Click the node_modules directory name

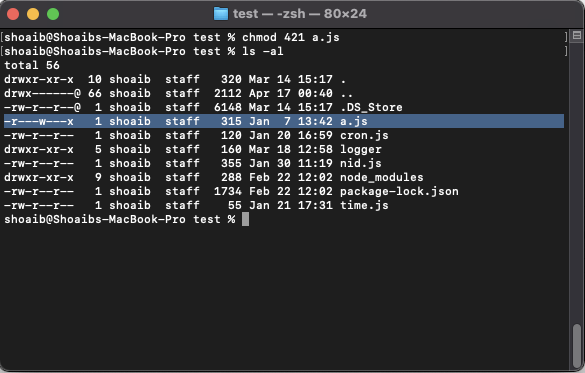pyautogui.click(x=382, y=177)
